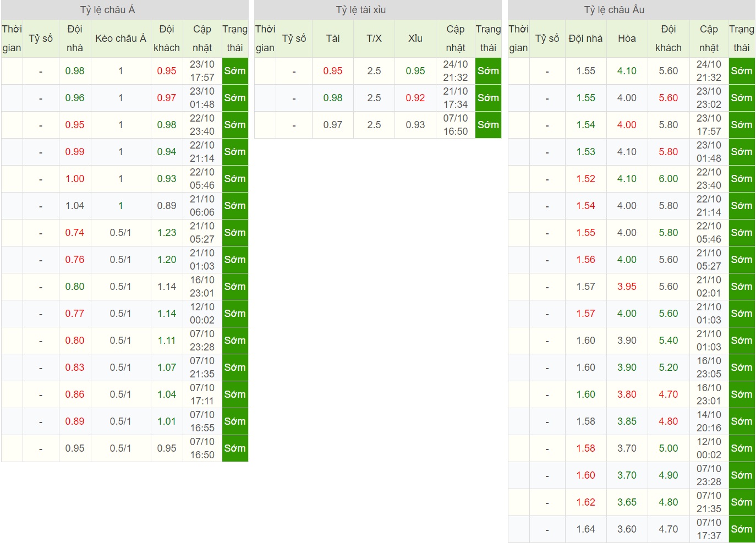Click home odds 1.64 in châu Âu table
Screen dimensions: 756x543
586,529
